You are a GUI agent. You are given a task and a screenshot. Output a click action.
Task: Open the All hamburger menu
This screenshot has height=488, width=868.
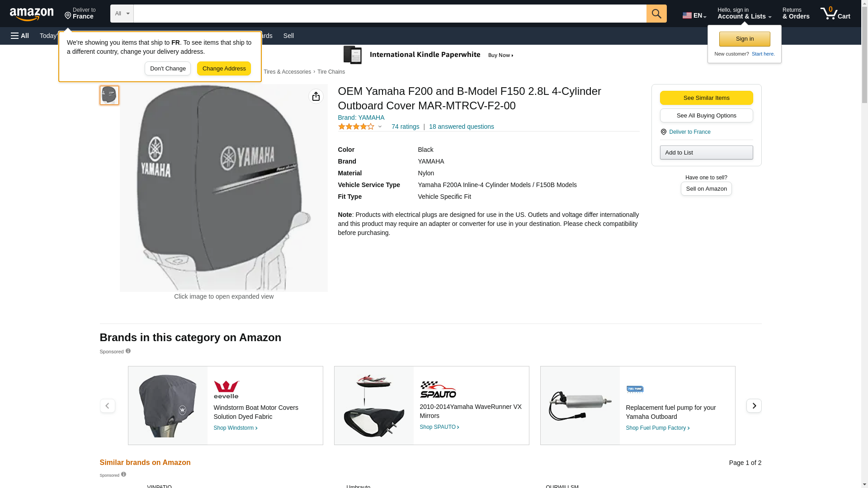click(x=20, y=36)
